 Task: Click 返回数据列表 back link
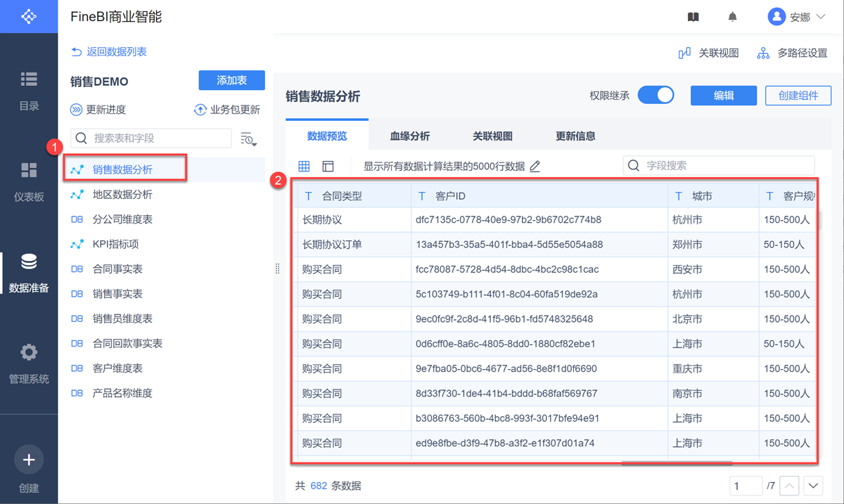click(109, 52)
